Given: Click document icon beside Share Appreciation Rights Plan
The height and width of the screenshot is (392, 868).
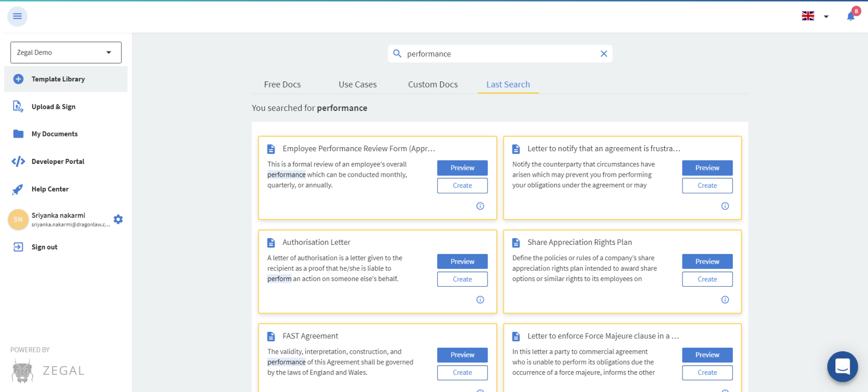Looking at the screenshot, I should (x=516, y=243).
